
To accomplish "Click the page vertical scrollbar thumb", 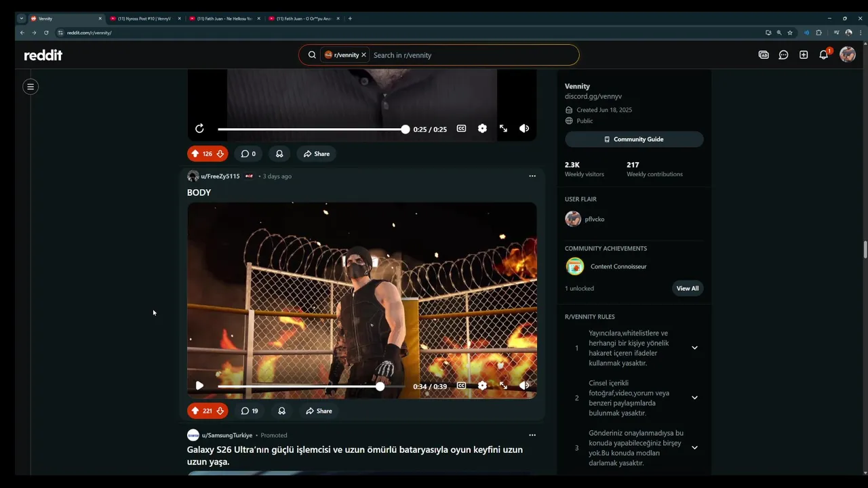I will (x=865, y=249).
